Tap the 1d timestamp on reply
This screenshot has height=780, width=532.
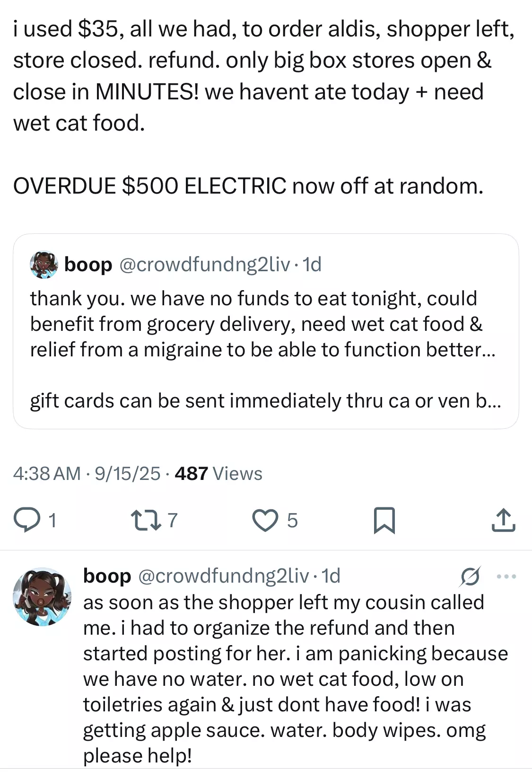(x=331, y=576)
